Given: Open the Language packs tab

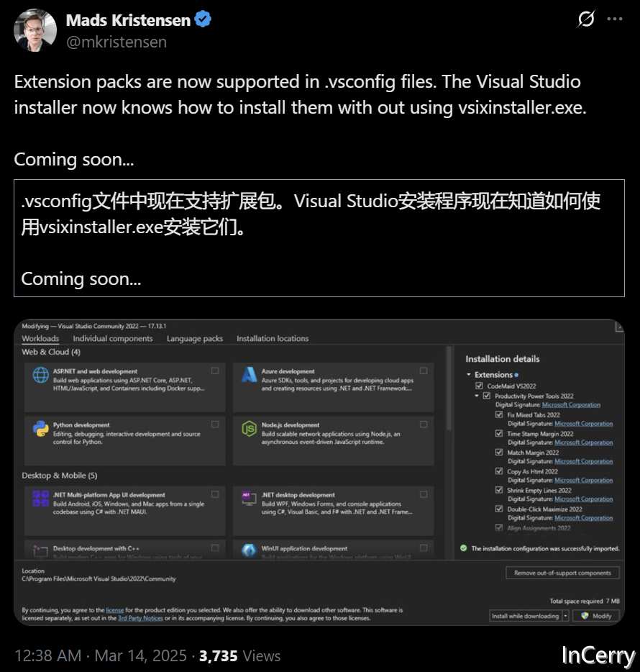Looking at the screenshot, I should [x=195, y=338].
